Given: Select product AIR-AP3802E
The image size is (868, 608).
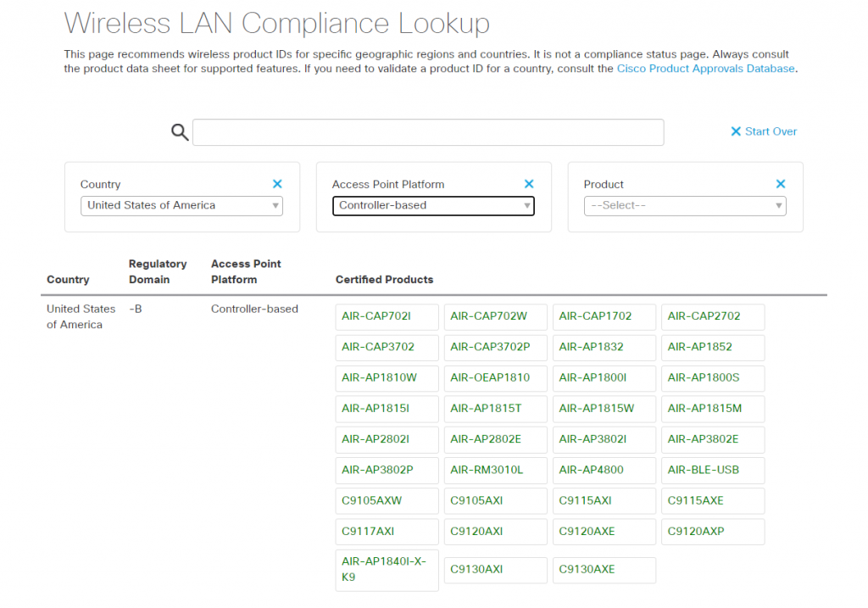Looking at the screenshot, I should 713,439.
